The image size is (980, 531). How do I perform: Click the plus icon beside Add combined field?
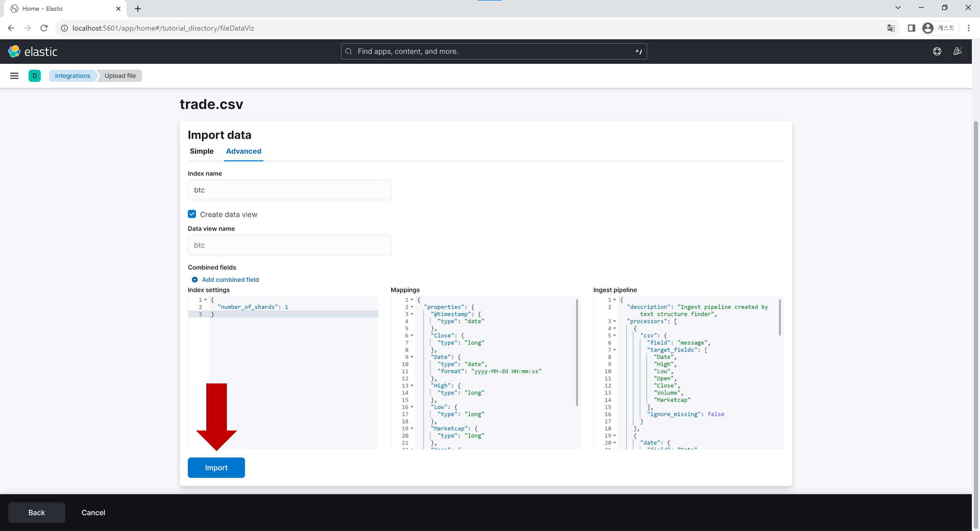tap(195, 279)
